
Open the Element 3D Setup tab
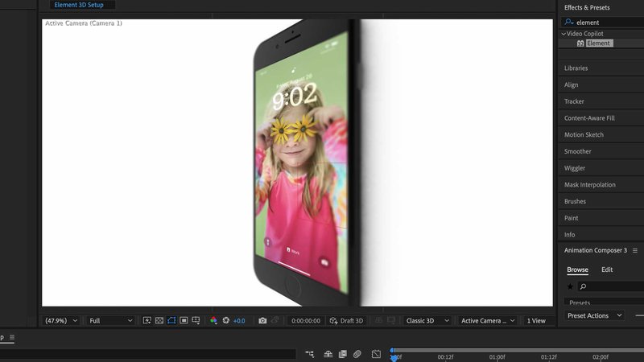coord(82,5)
